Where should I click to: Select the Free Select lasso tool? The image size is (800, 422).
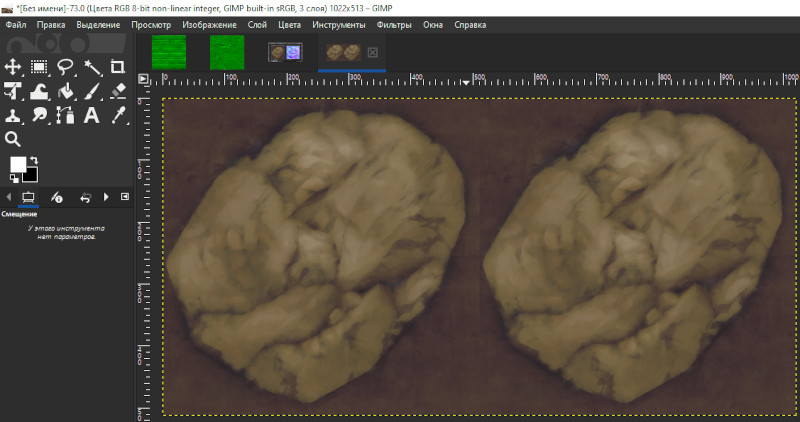point(65,67)
